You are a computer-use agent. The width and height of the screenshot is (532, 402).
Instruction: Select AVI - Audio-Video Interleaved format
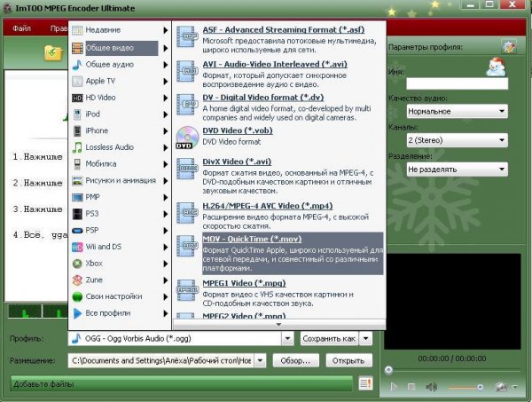coord(275,65)
